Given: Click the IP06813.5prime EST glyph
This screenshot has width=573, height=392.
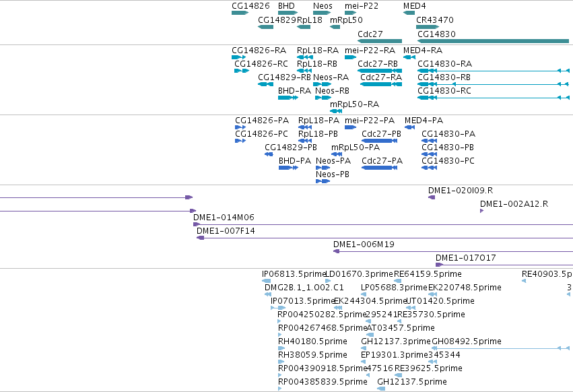Looking at the screenshot, I should tap(267, 281).
